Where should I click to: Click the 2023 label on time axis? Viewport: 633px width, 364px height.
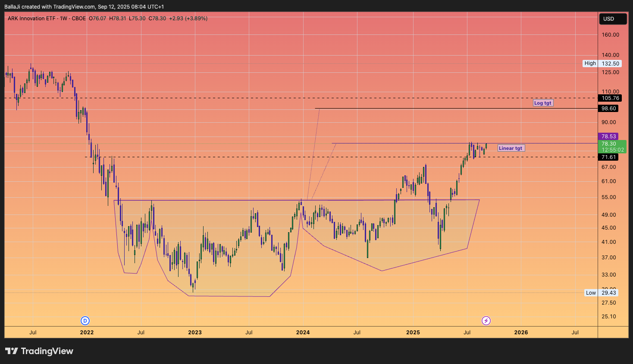point(195,333)
